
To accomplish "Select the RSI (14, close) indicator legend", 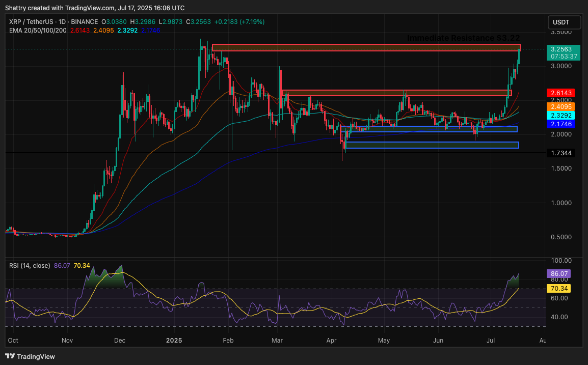I will tap(30, 265).
